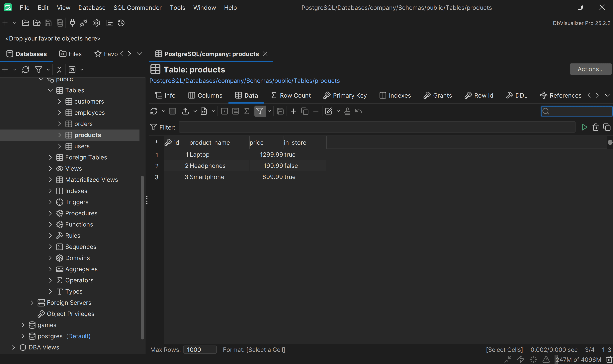
Task: Duplicate selected row icon
Action: (305, 111)
